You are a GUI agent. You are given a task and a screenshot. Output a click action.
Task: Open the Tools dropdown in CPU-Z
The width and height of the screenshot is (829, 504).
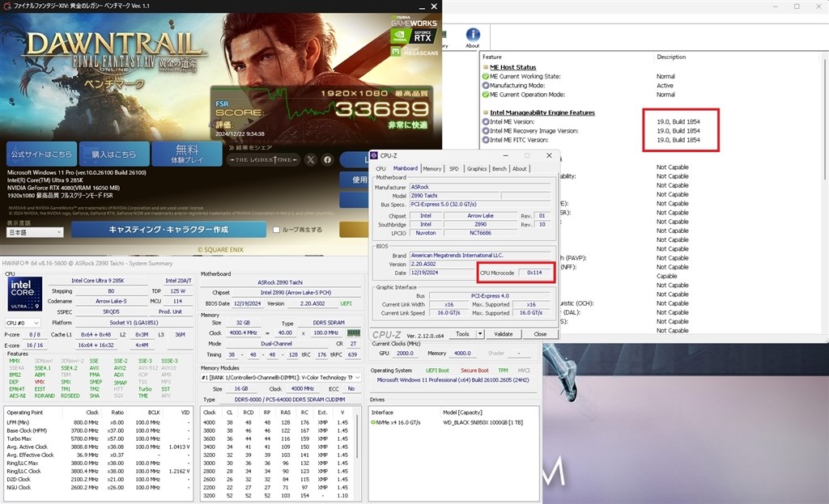click(462, 334)
